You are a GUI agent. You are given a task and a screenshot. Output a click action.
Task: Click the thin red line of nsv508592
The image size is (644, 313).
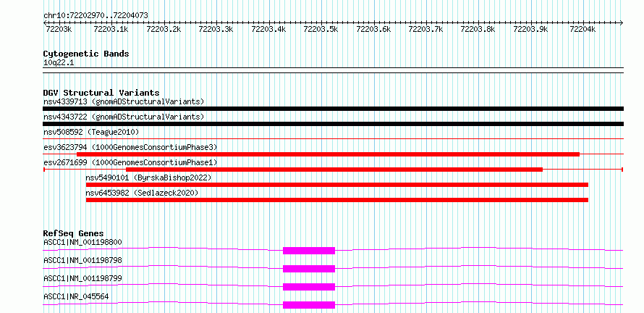(x=333, y=139)
